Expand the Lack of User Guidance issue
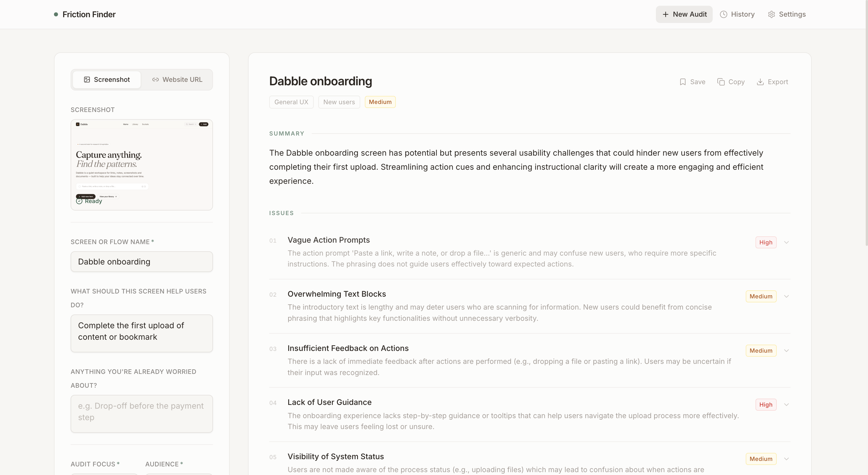Image resolution: width=868 pixels, height=475 pixels. (x=786, y=405)
